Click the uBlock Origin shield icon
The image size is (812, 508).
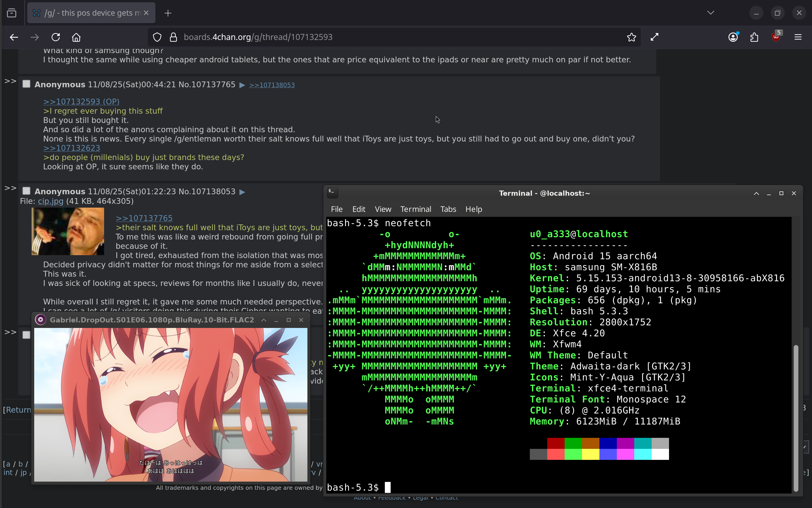776,37
